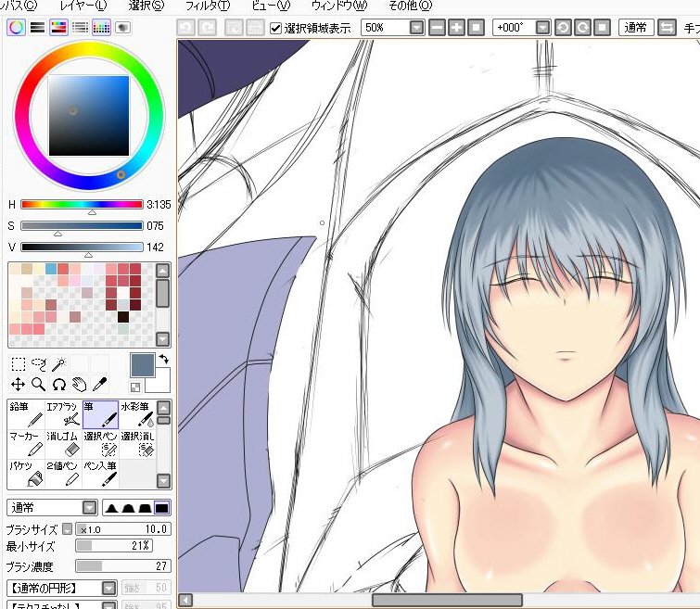Select the Airbrush (エアブラシ) tool
Viewport: 700px width, 609px height.
(63, 414)
